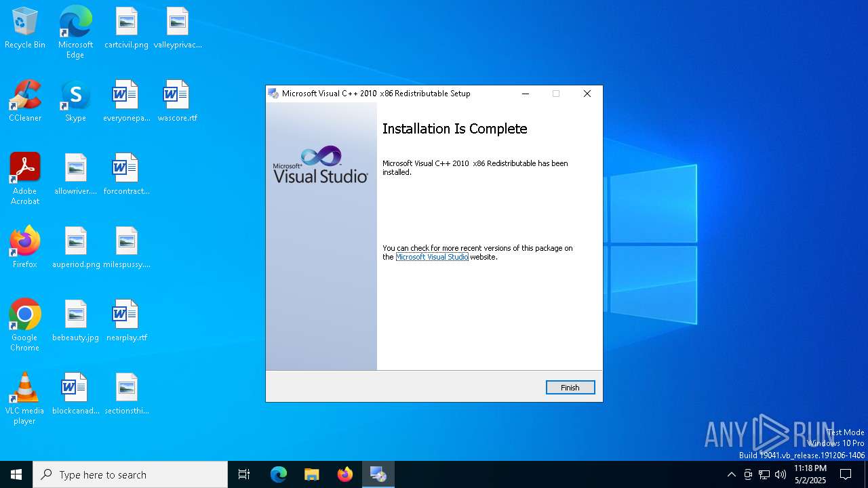Minimize the Redistributable Setup window
Image resolution: width=868 pixels, height=488 pixels.
525,94
